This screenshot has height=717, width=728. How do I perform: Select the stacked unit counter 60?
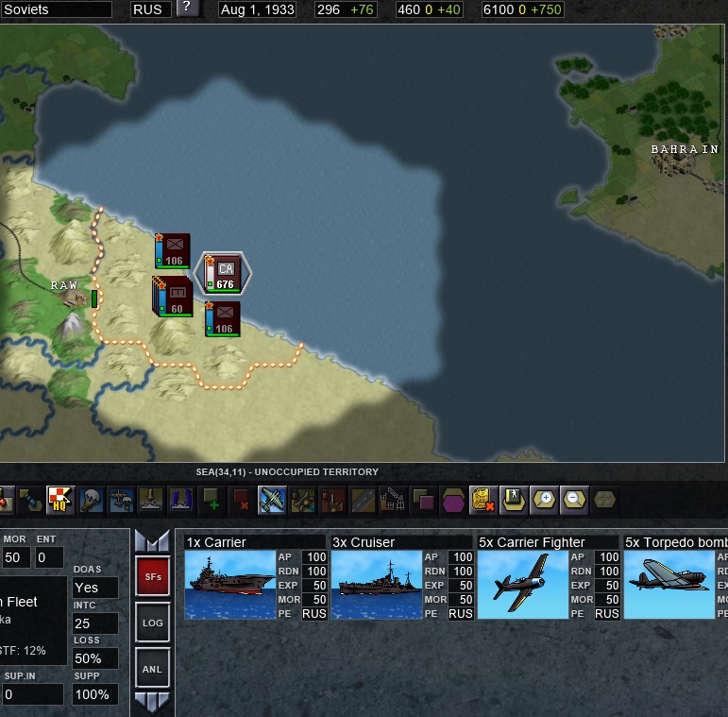point(172,298)
